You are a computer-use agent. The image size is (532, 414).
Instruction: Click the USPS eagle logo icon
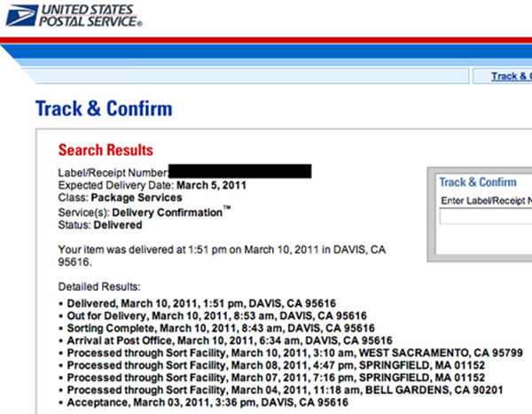22,15
